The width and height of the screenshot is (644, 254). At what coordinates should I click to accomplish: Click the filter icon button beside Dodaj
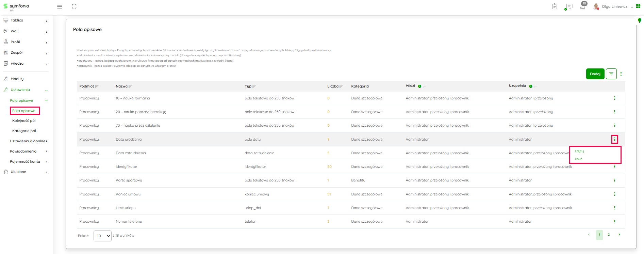(x=611, y=74)
